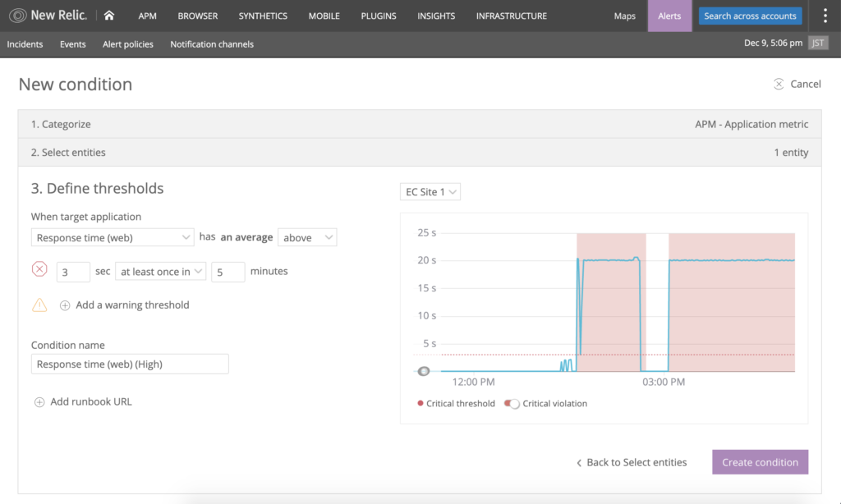841x504 pixels.
Task: Select the Alerts tab
Action: 669,16
